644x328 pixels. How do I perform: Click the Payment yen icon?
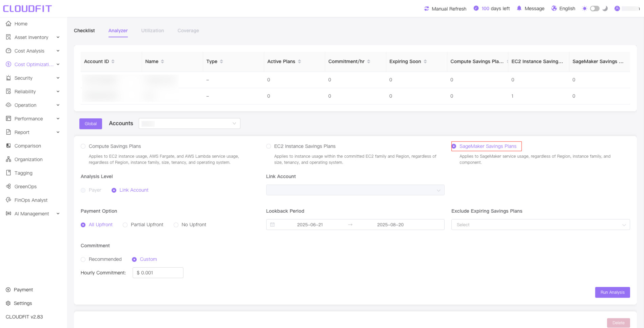[8, 290]
